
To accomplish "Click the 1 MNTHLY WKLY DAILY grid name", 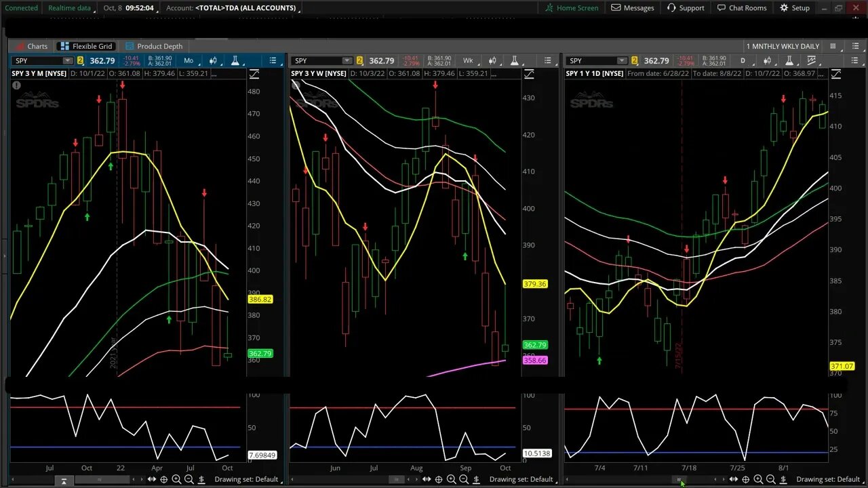I will click(x=783, y=46).
